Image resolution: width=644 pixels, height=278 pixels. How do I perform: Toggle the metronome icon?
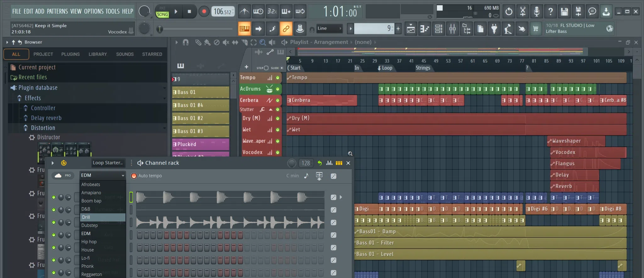click(x=244, y=12)
